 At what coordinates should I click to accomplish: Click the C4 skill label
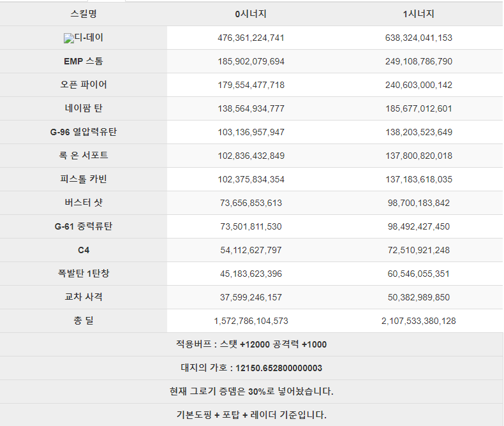coord(84,250)
